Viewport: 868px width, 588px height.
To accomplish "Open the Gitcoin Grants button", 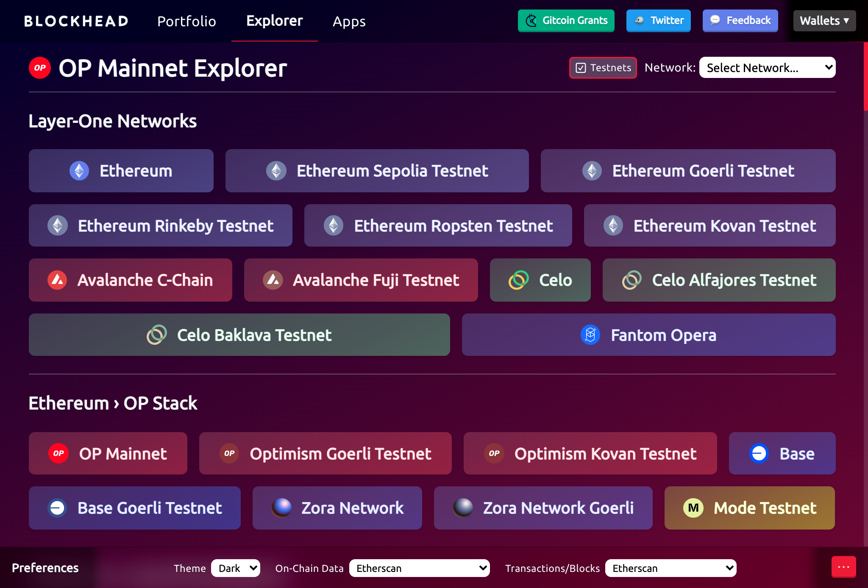I will click(566, 20).
